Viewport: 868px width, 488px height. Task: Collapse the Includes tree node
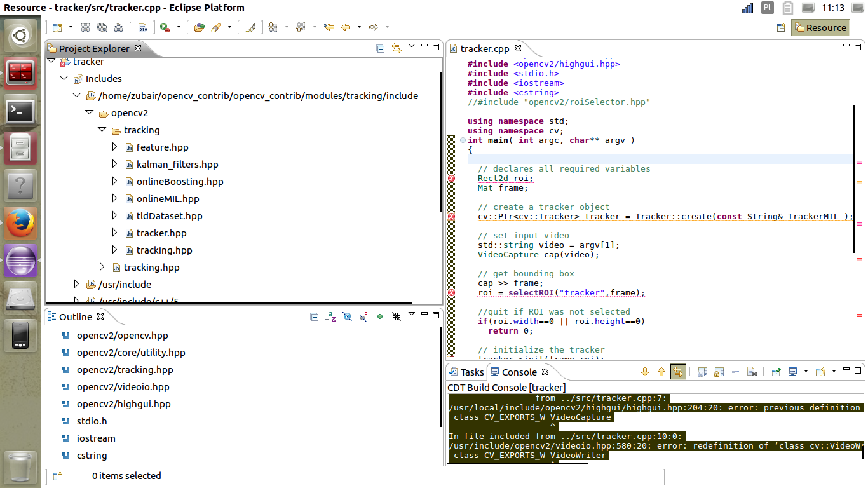click(x=64, y=78)
